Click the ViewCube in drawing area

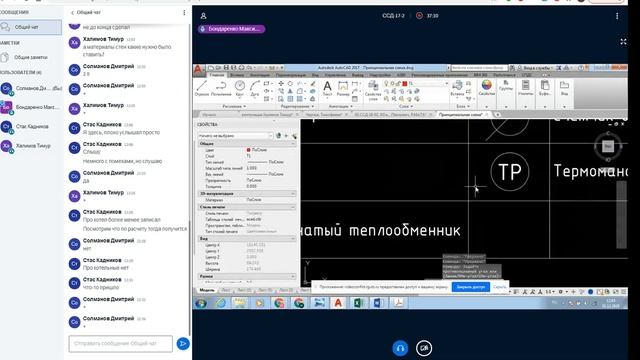(x=608, y=146)
